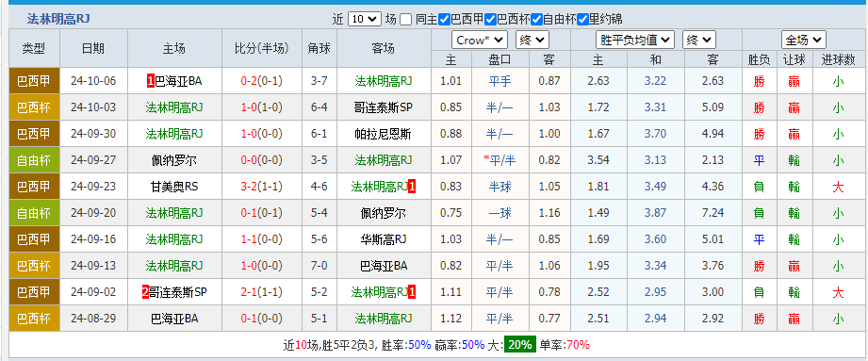The height and width of the screenshot is (361, 868).
Task: Click the 2-1(1-1) score on 24-09-02
Action: [x=262, y=292]
